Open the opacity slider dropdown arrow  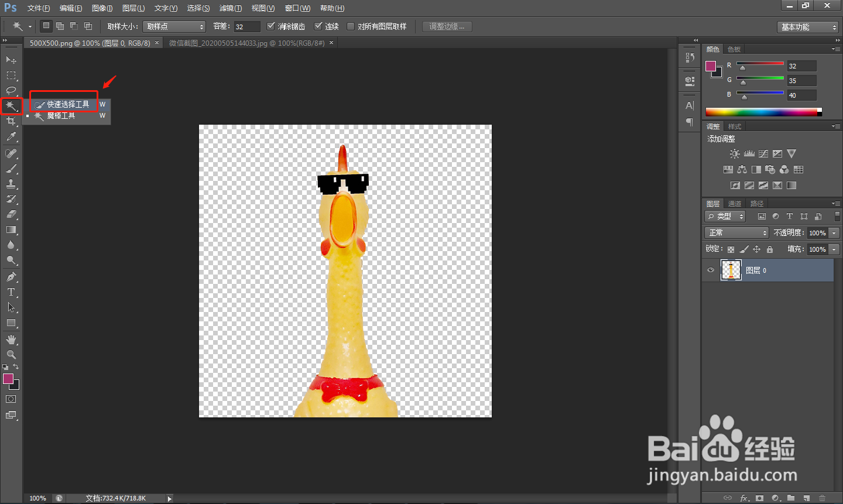pos(834,233)
